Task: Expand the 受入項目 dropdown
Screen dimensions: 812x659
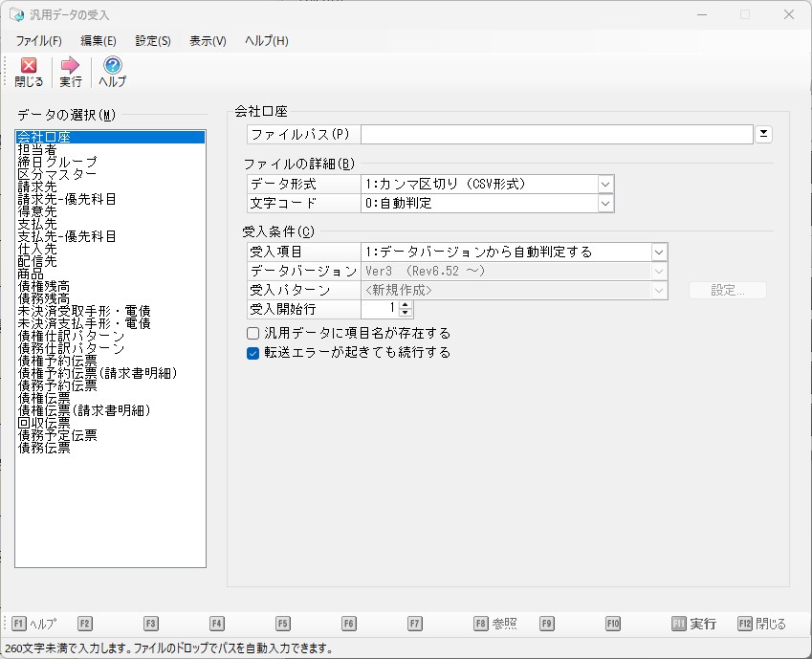Action: (658, 252)
